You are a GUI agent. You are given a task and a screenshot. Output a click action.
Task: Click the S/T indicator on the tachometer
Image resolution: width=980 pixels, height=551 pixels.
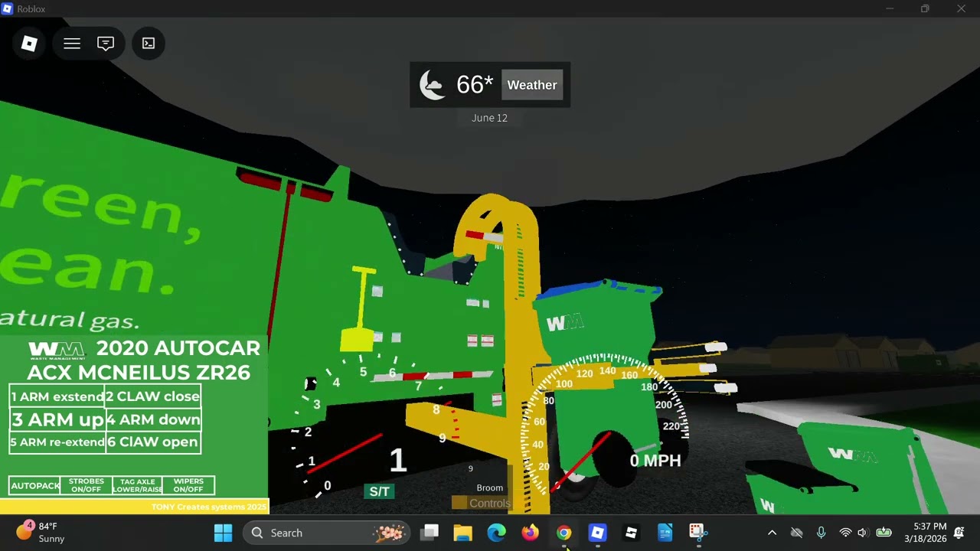(x=379, y=491)
